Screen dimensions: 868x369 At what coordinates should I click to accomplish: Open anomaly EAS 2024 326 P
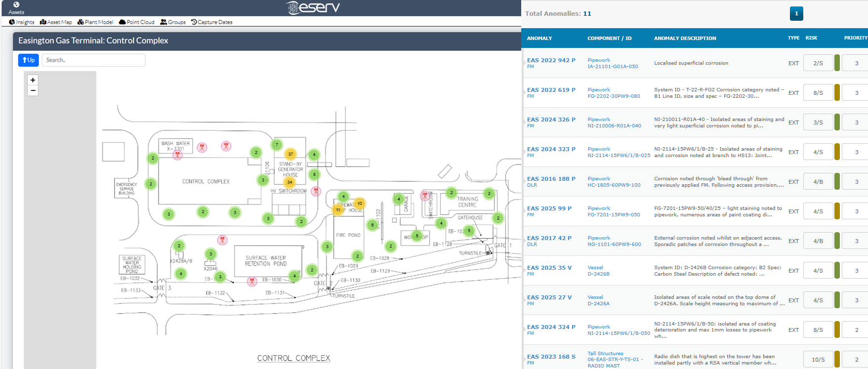551,120
